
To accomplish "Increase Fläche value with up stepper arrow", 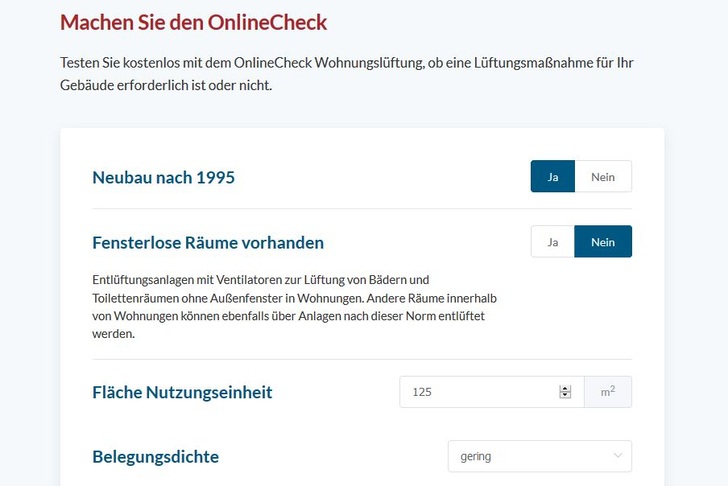I will (x=565, y=388).
